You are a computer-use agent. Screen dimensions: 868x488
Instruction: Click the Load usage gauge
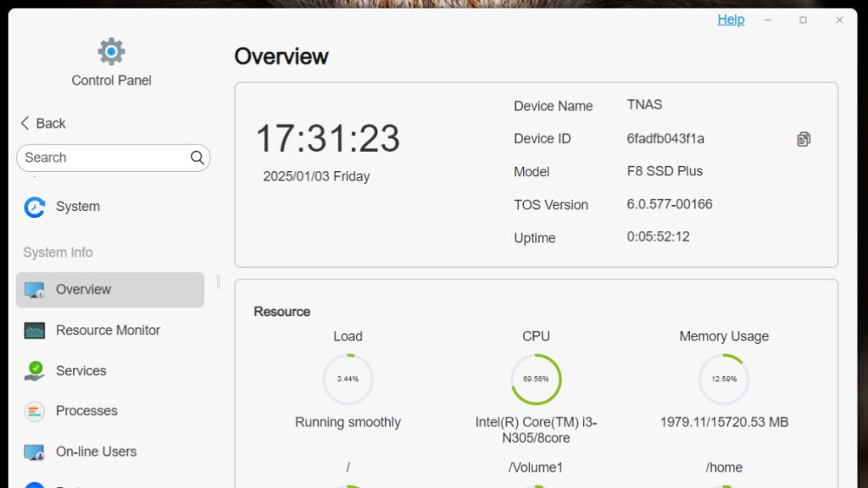coord(348,379)
